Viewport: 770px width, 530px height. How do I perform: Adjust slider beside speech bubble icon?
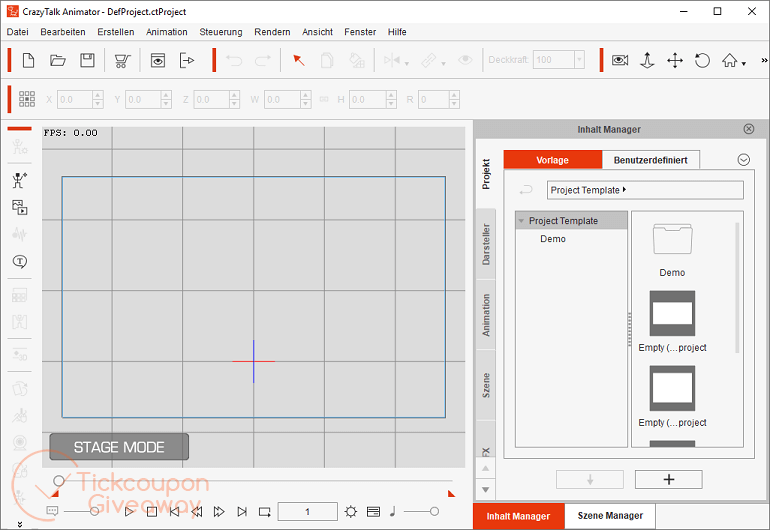tap(94, 512)
